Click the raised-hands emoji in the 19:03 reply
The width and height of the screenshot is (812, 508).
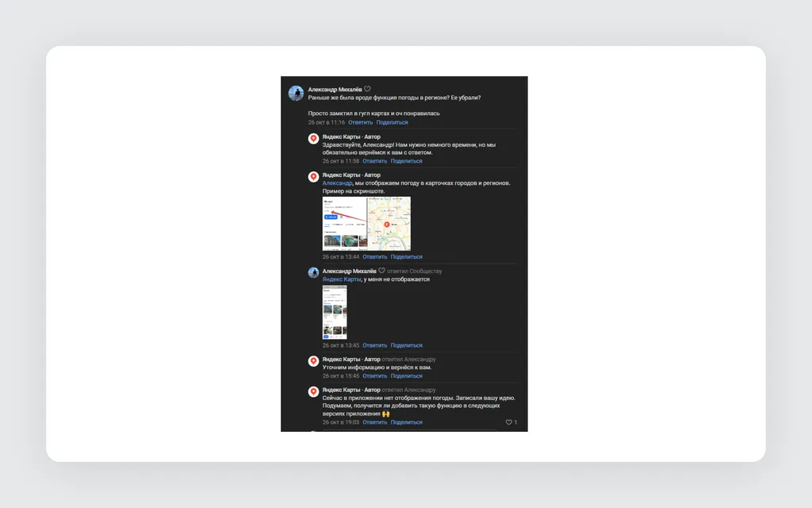[x=386, y=414]
